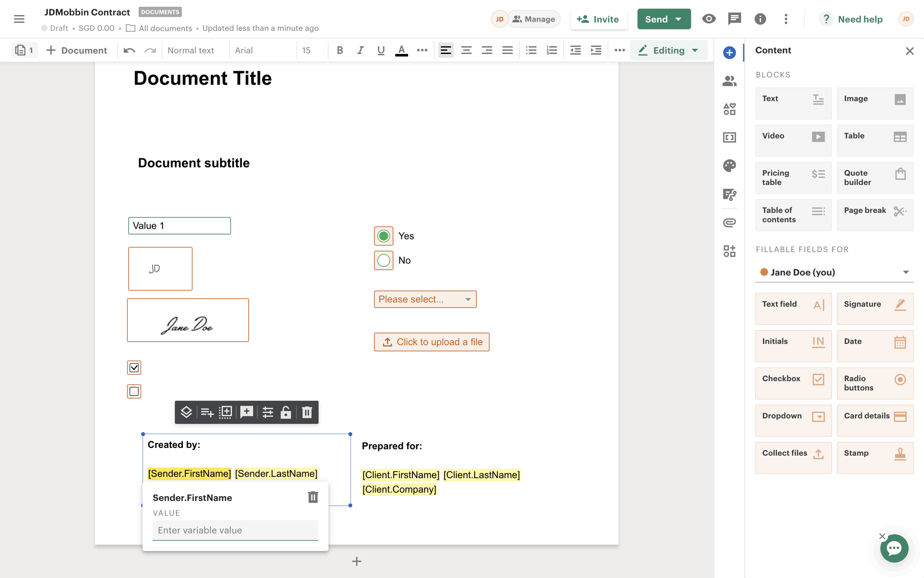This screenshot has height=578, width=924.
Task: Open the design palette sidebar
Action: point(729,166)
